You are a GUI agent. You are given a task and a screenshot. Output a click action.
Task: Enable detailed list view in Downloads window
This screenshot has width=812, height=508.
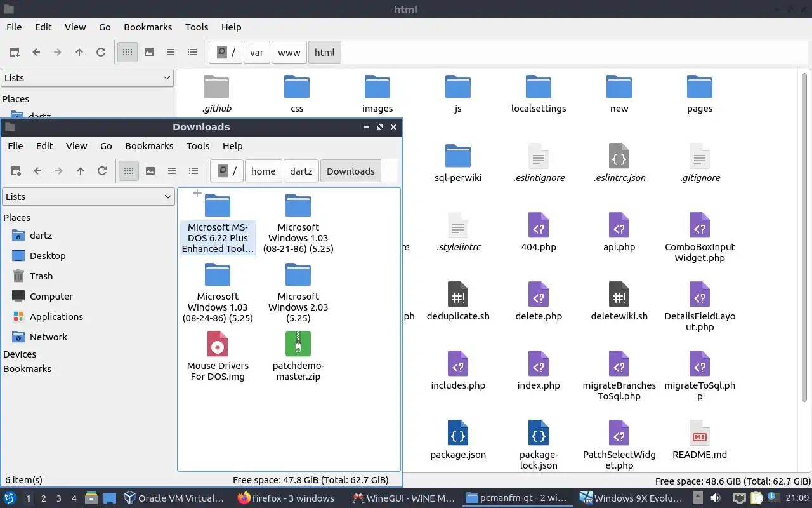click(193, 171)
